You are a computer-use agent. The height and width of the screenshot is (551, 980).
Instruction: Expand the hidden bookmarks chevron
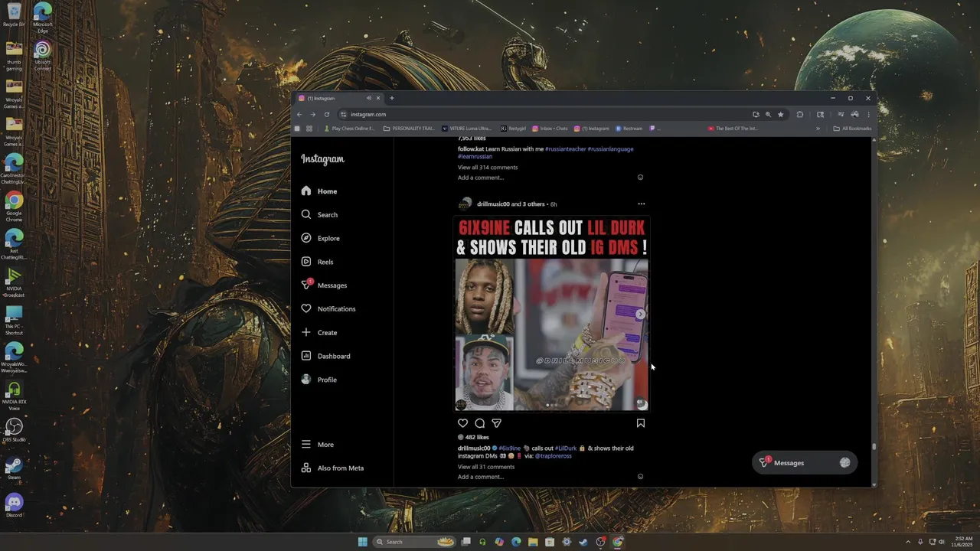tap(818, 129)
